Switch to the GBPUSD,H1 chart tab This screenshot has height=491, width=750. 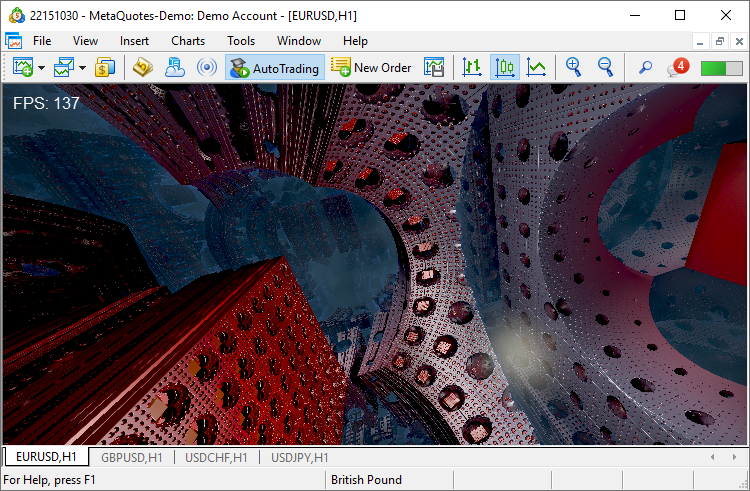[131, 457]
